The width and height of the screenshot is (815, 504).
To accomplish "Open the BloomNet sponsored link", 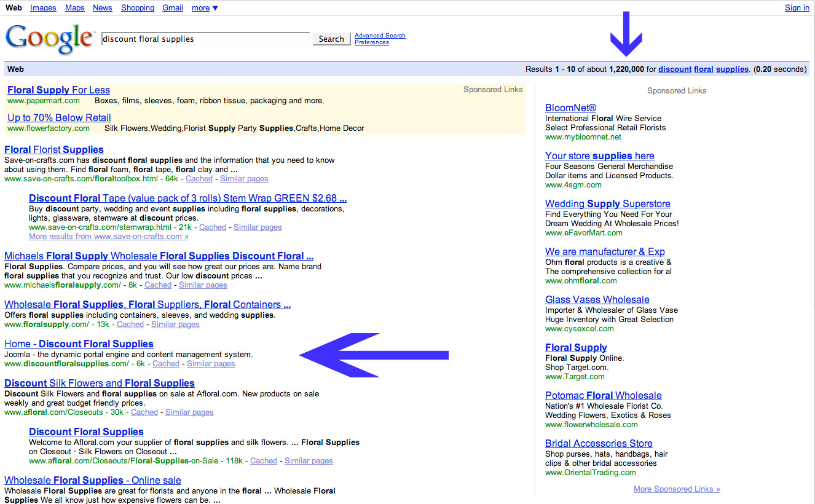I will [x=570, y=108].
